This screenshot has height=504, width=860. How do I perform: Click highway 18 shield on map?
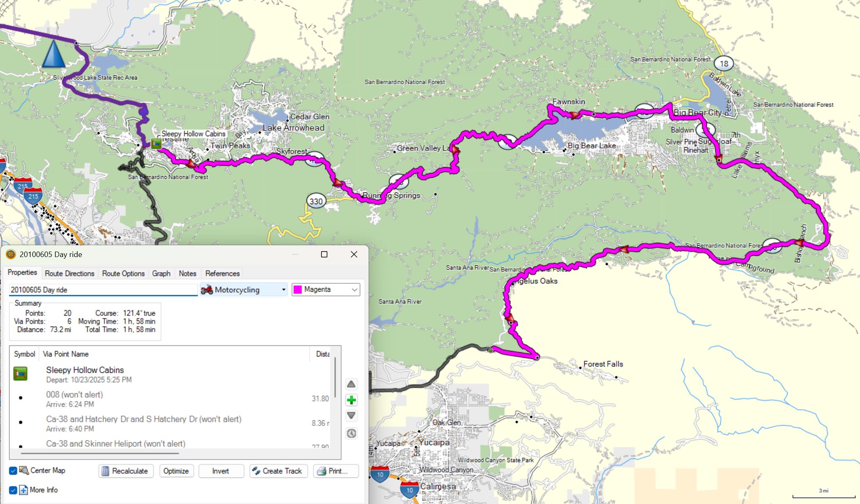(x=724, y=64)
